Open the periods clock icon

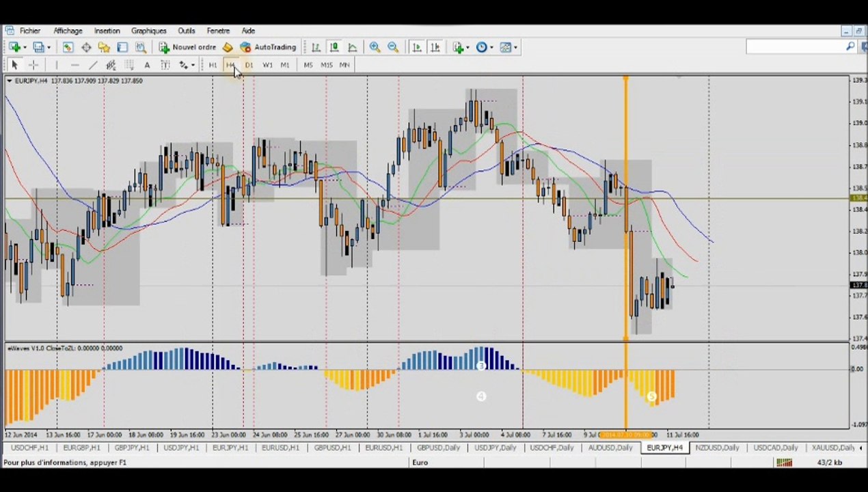(x=481, y=47)
